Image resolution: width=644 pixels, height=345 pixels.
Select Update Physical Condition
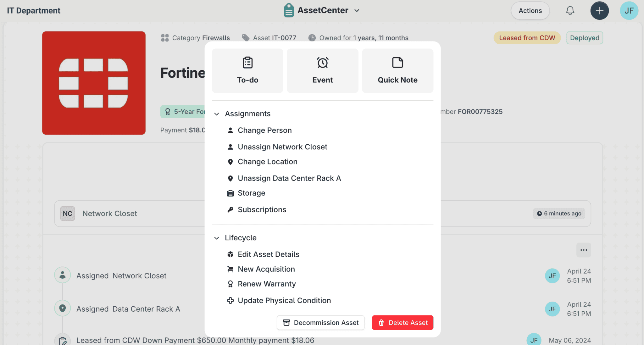pyautogui.click(x=284, y=301)
